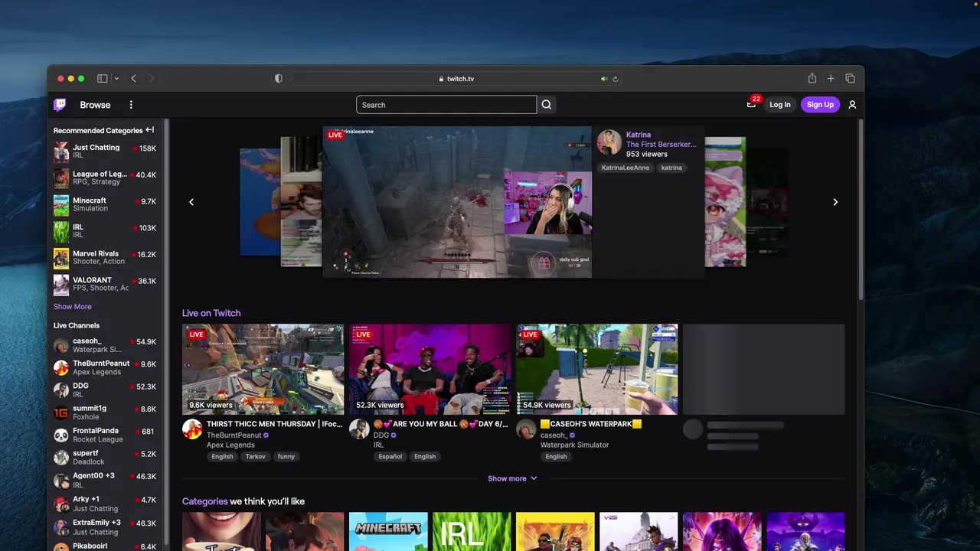This screenshot has height=551, width=980.
Task: Click the Log In button
Action: coord(780,105)
